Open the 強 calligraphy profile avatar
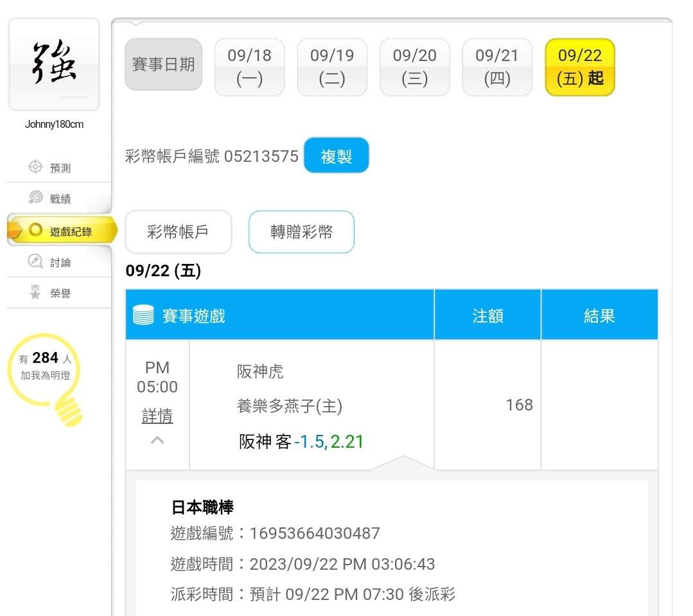 (x=54, y=64)
